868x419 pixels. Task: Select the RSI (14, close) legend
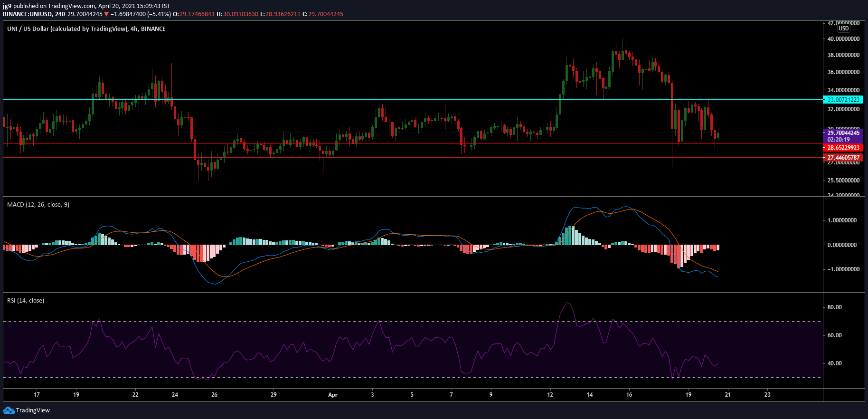tap(26, 301)
